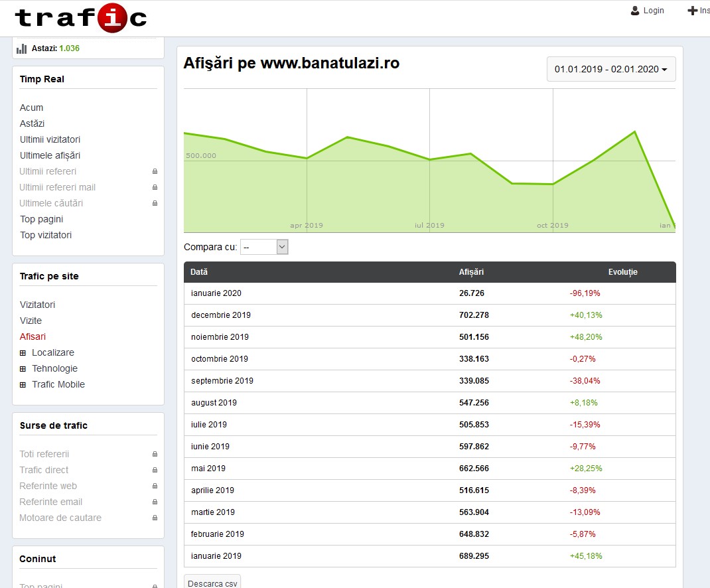The width and height of the screenshot is (710, 588).
Task: Expand the Tehnologie section
Action: click(x=23, y=368)
